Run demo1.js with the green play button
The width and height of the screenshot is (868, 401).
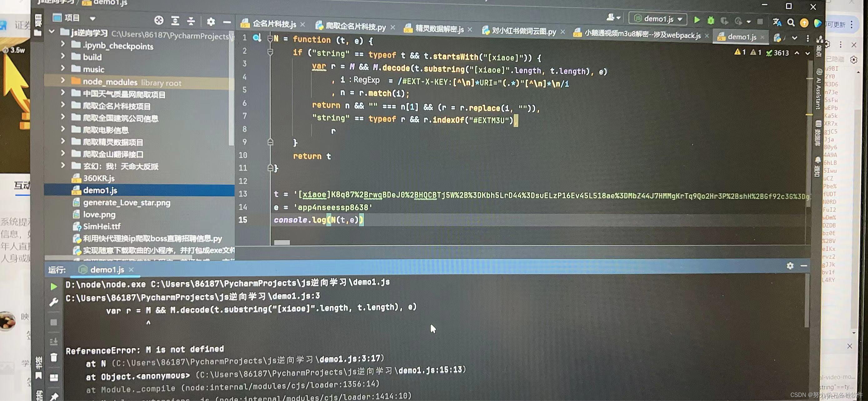(697, 20)
